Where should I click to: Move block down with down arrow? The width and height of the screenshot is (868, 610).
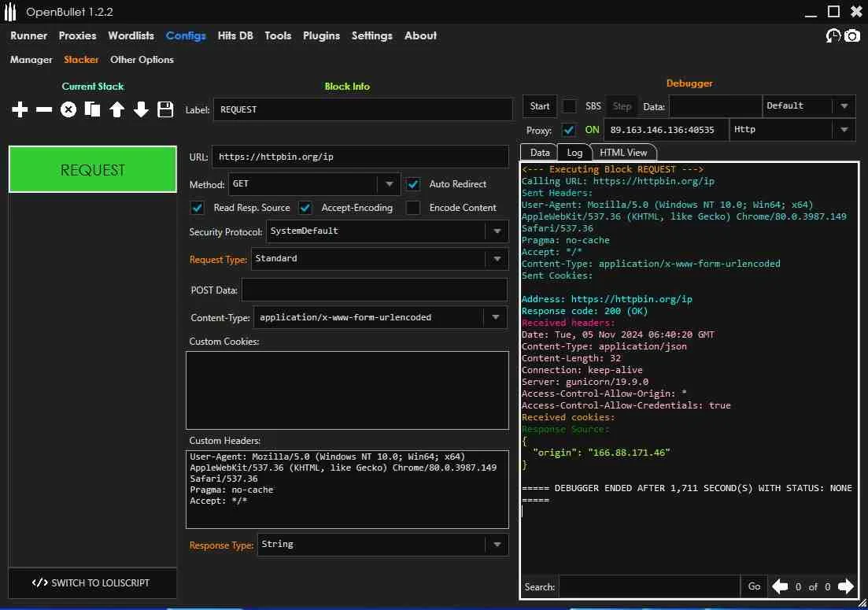141,109
